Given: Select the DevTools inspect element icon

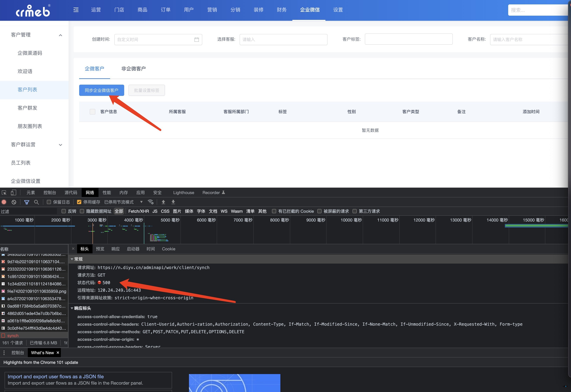Looking at the screenshot, I should point(4,192).
